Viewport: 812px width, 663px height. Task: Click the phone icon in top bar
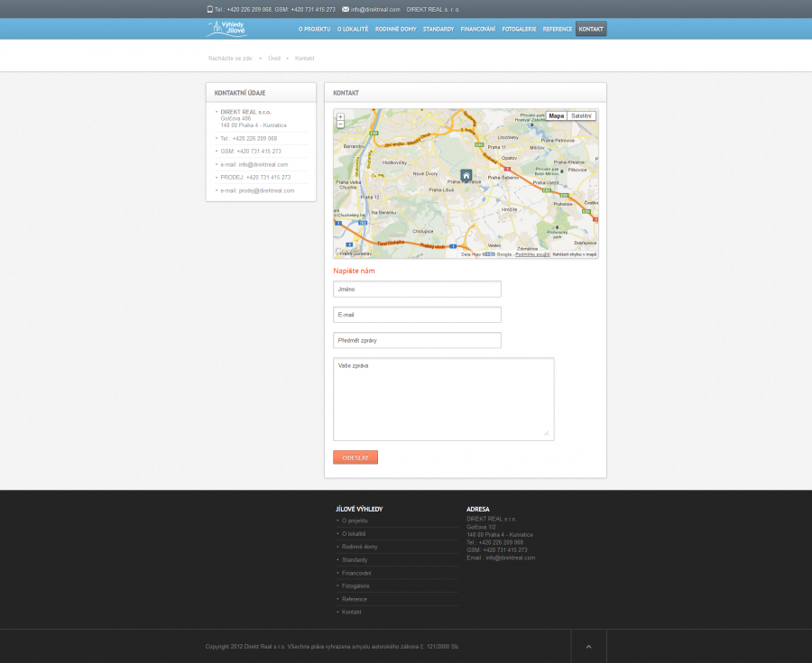point(209,9)
